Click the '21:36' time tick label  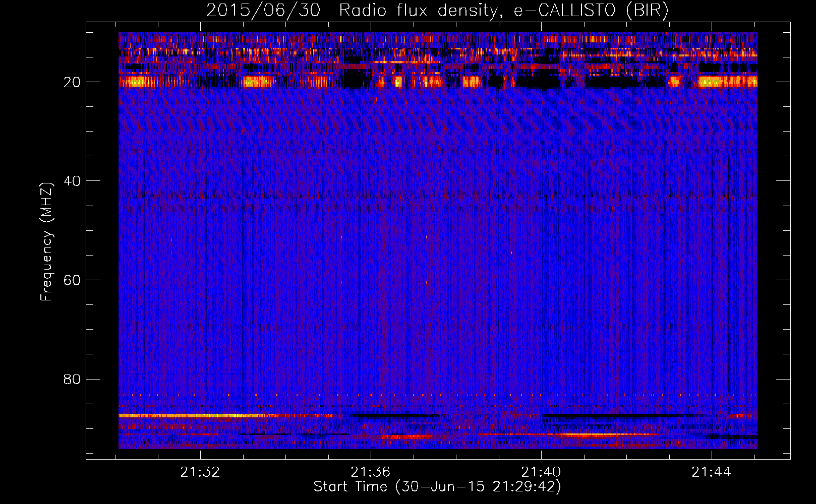click(x=371, y=472)
